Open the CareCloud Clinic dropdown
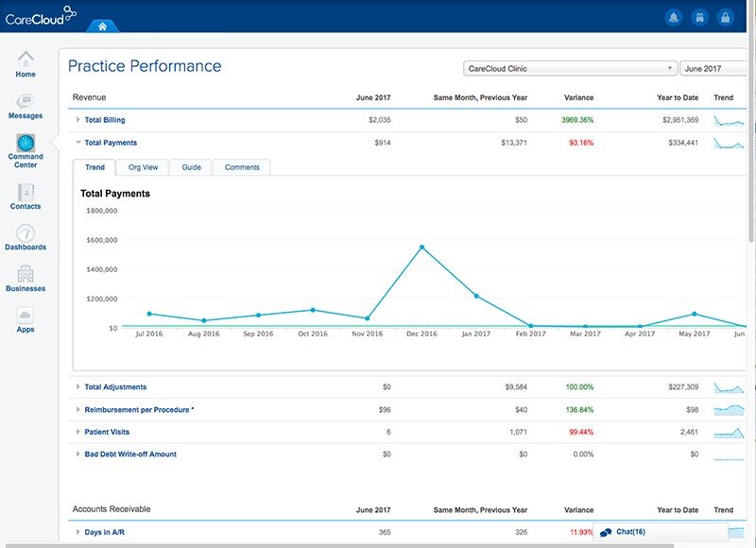This screenshot has width=756, height=548. tap(570, 69)
